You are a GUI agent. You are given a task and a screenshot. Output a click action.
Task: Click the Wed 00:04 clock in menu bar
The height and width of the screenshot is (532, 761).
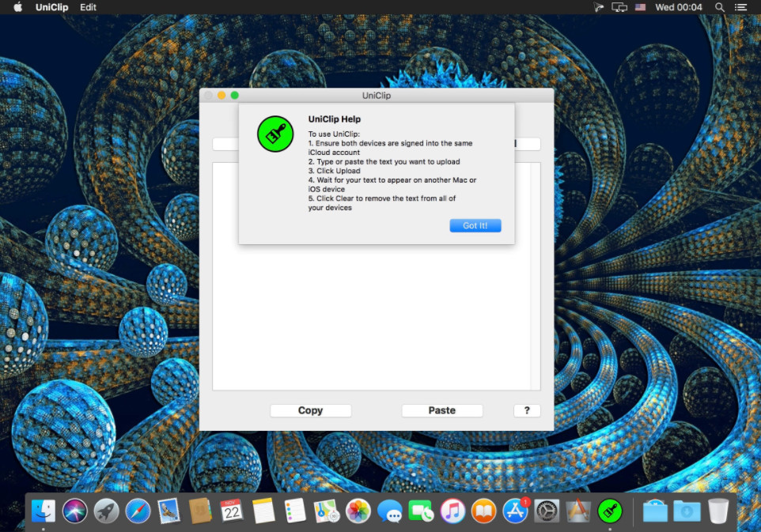(x=679, y=7)
